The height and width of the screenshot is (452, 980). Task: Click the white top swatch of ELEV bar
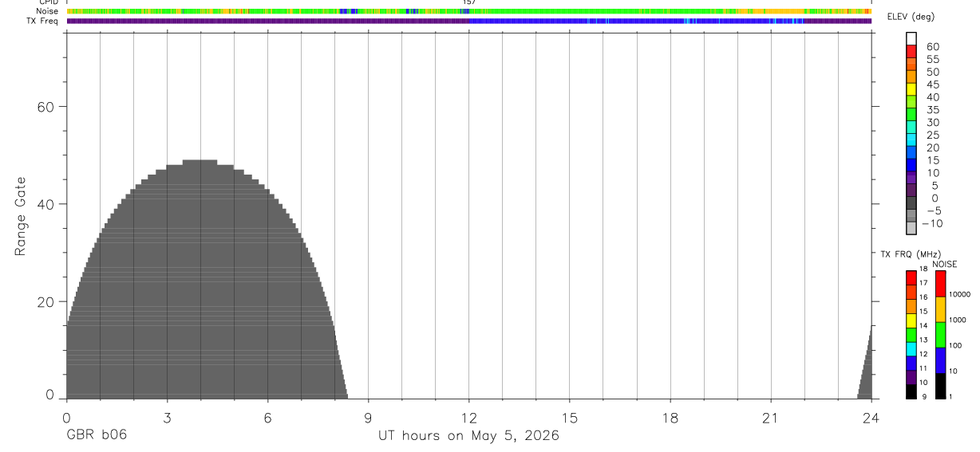pyautogui.click(x=911, y=38)
